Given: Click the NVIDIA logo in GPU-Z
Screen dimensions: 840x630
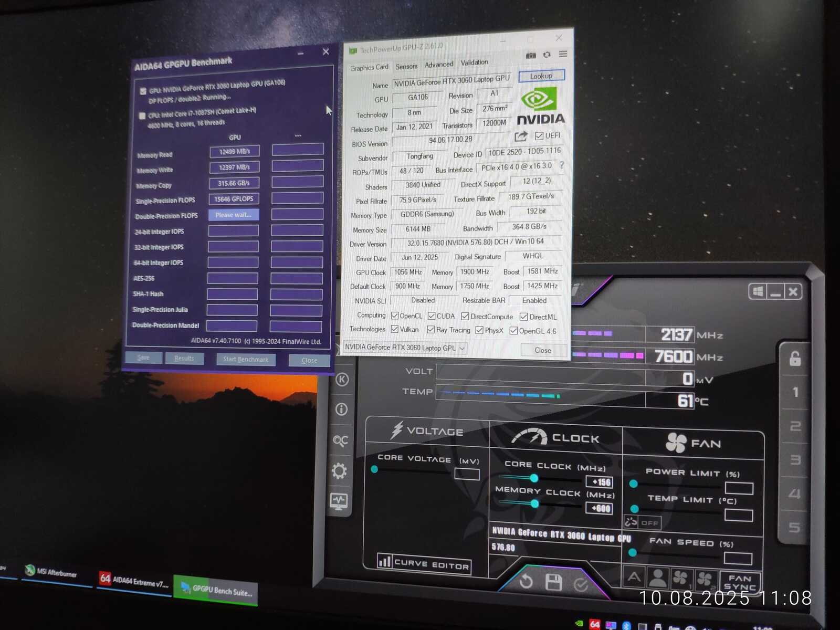Looking at the screenshot, I should pyautogui.click(x=540, y=107).
